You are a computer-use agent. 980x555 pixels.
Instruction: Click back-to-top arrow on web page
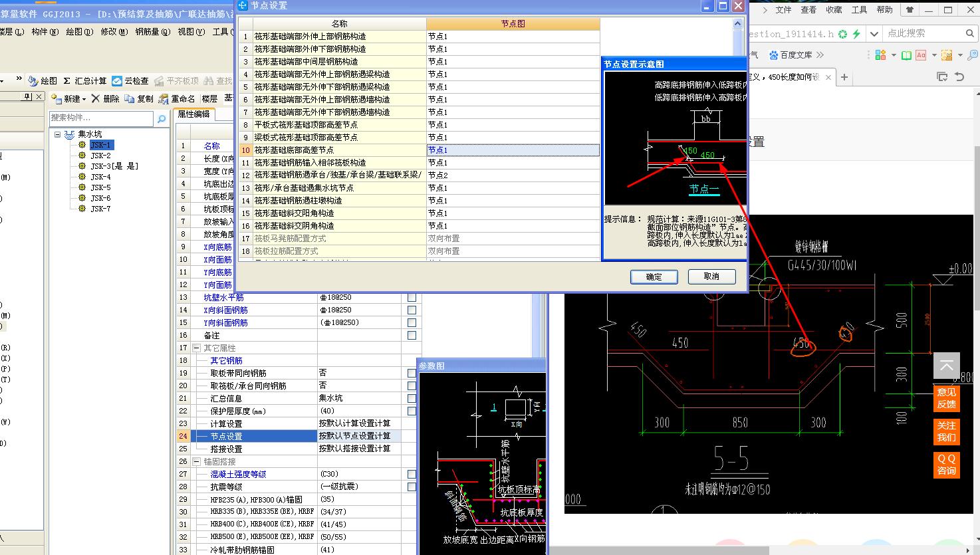click(947, 366)
